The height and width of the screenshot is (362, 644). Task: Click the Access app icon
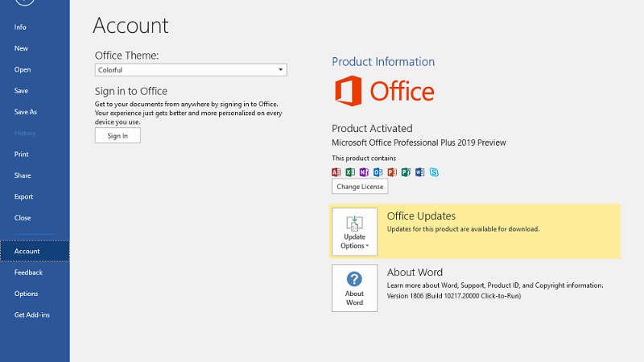click(336, 172)
